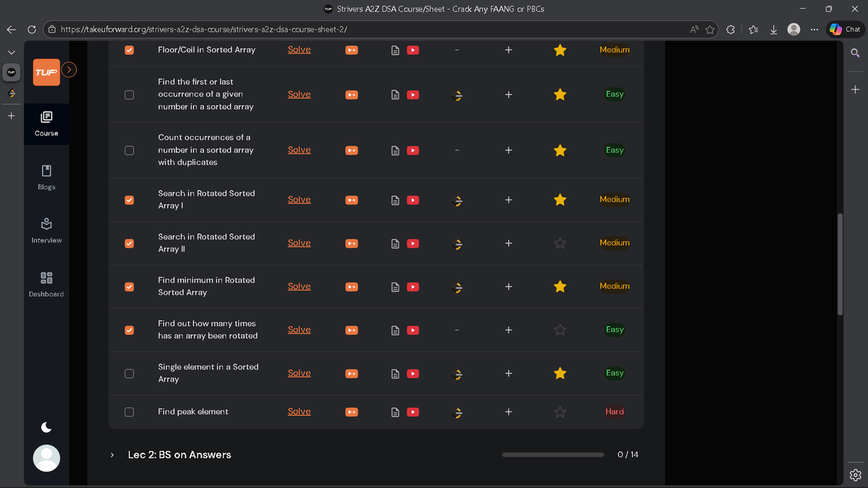The height and width of the screenshot is (488, 868).
Task: Open the article notes icon for Find peak element
Action: (395, 411)
